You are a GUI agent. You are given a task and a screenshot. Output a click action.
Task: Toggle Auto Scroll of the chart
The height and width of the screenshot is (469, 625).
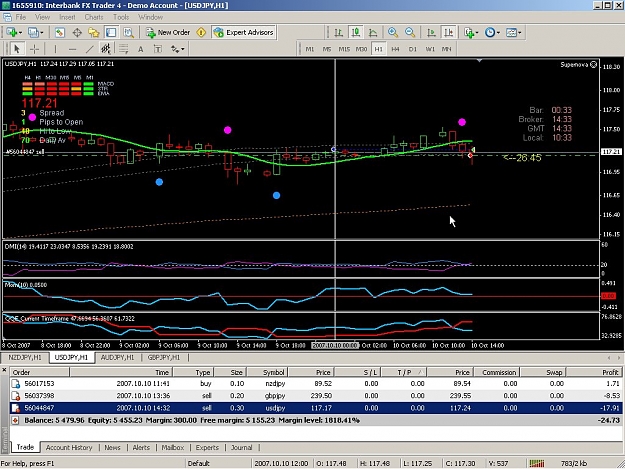pyautogui.click(x=431, y=33)
